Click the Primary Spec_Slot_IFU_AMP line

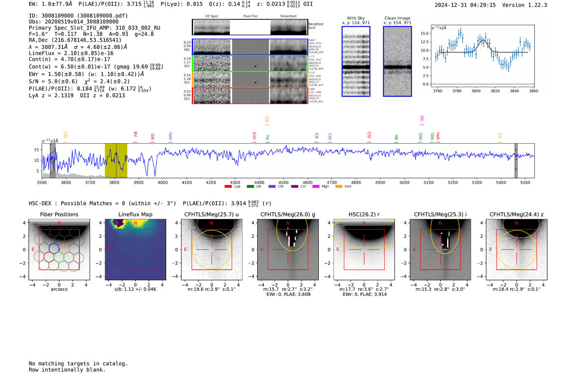(95, 28)
